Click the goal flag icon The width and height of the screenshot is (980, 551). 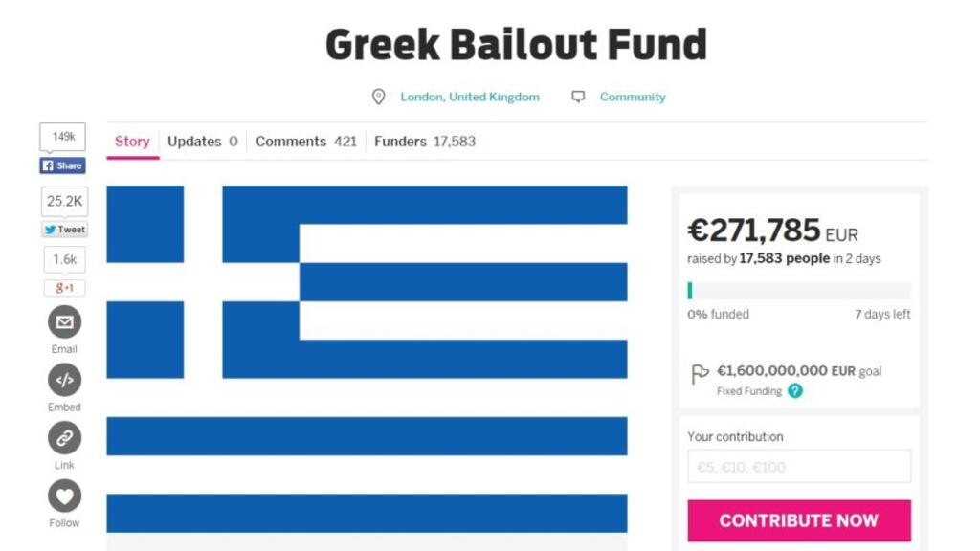point(700,373)
